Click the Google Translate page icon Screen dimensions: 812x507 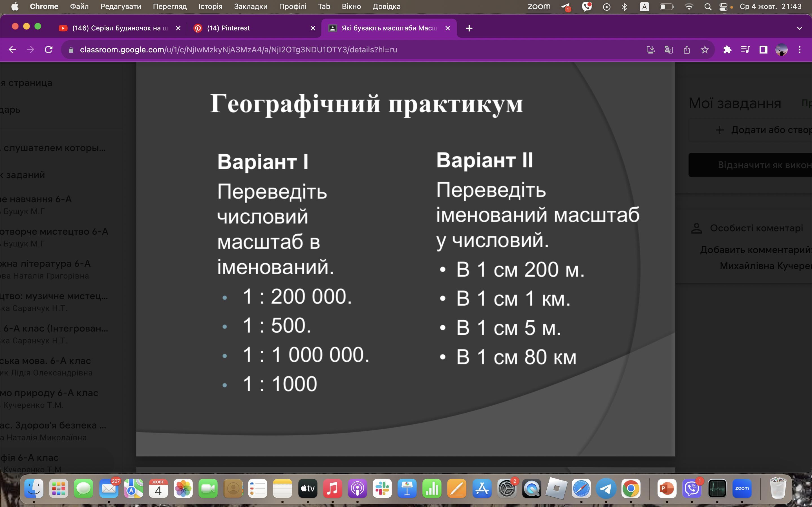tap(668, 50)
